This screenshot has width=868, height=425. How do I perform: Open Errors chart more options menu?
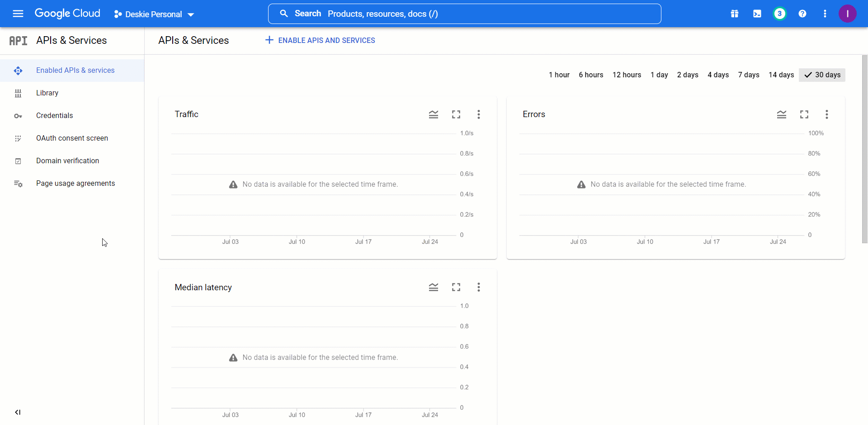(827, 114)
